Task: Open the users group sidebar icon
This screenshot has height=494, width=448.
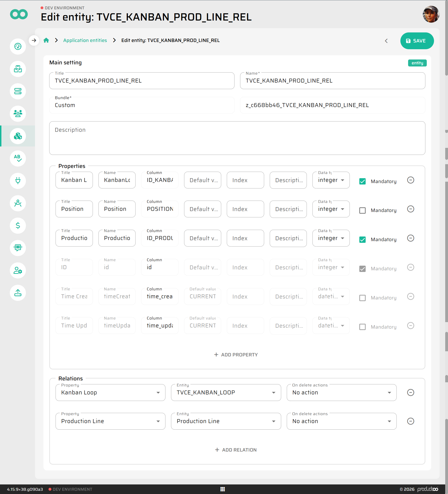Action: [x=18, y=113]
